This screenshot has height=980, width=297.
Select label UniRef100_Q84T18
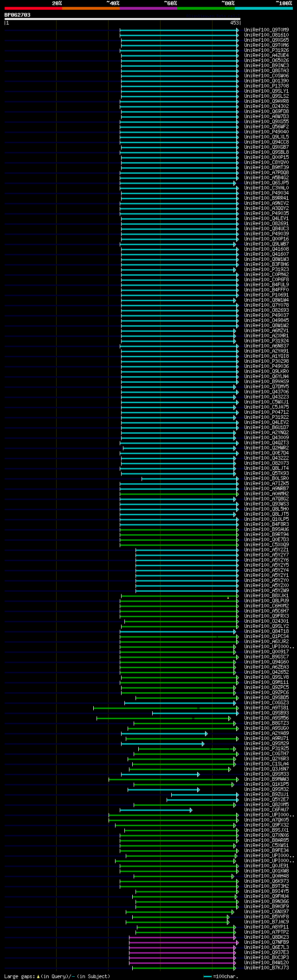click(x=266, y=631)
